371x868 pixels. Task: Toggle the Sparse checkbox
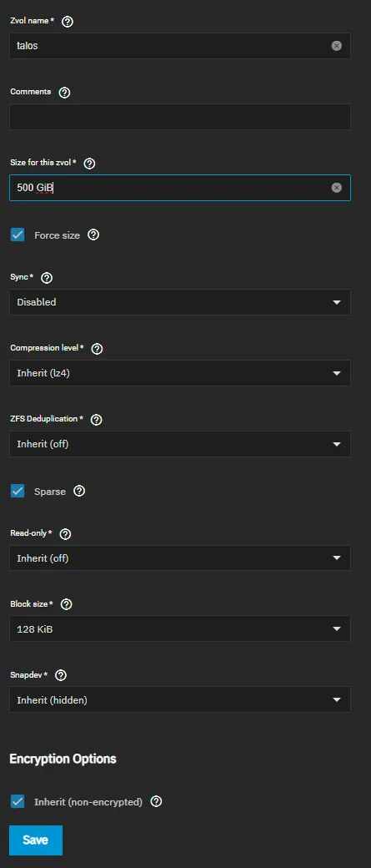click(x=18, y=491)
